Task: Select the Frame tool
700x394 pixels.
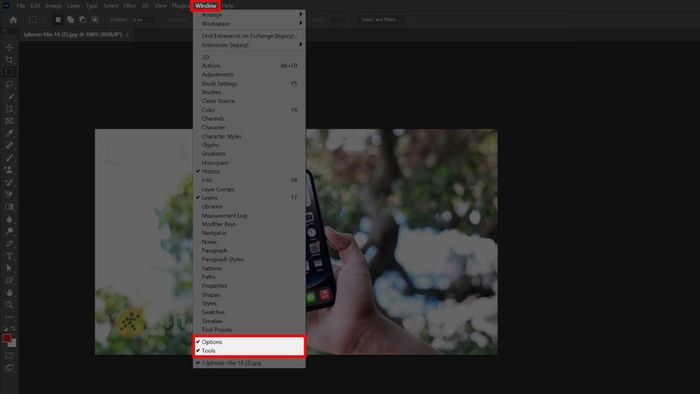Action: tap(9, 121)
